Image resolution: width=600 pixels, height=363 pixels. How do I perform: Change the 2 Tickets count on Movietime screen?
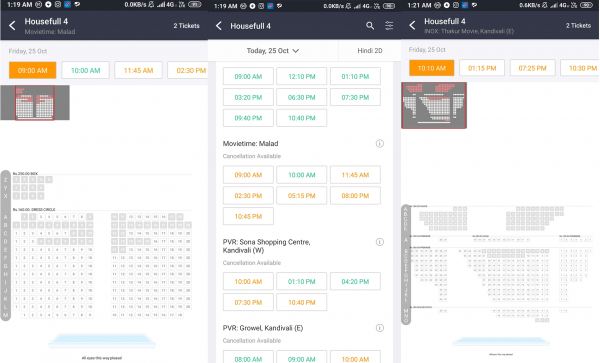click(x=186, y=26)
